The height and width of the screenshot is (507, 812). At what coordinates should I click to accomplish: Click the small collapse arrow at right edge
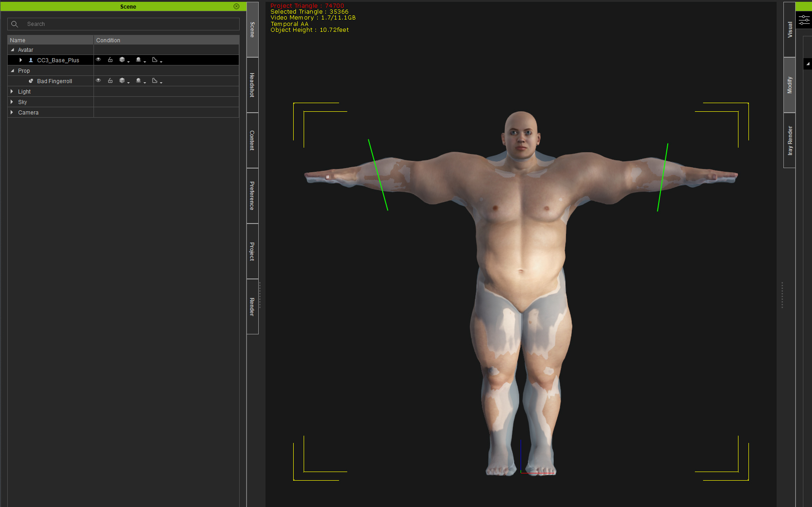tap(807, 64)
